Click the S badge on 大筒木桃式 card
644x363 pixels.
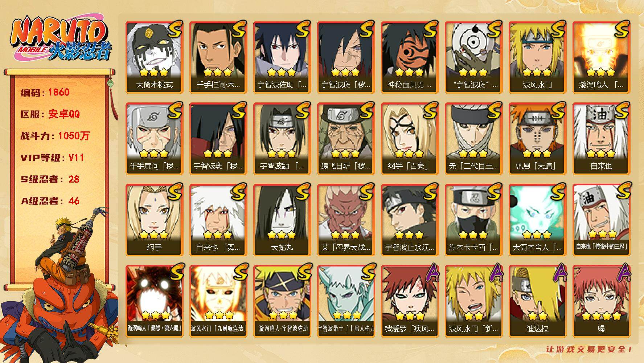point(174,30)
